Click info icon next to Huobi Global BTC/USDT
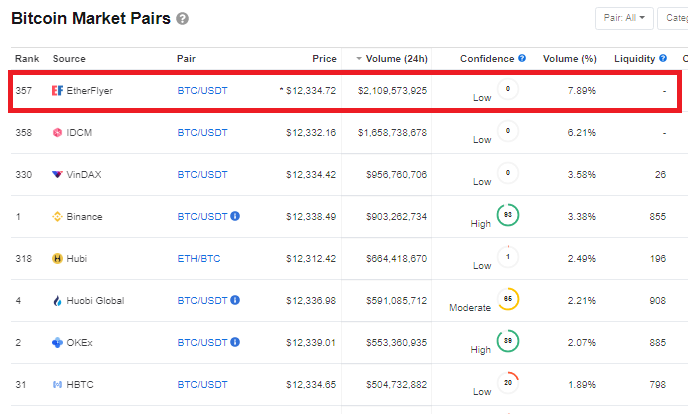 (x=235, y=300)
